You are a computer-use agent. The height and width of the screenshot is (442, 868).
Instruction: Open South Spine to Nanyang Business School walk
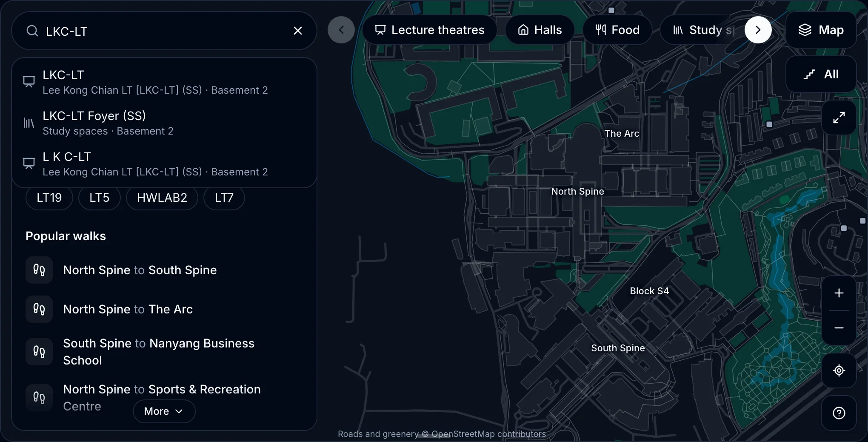pyautogui.click(x=164, y=352)
